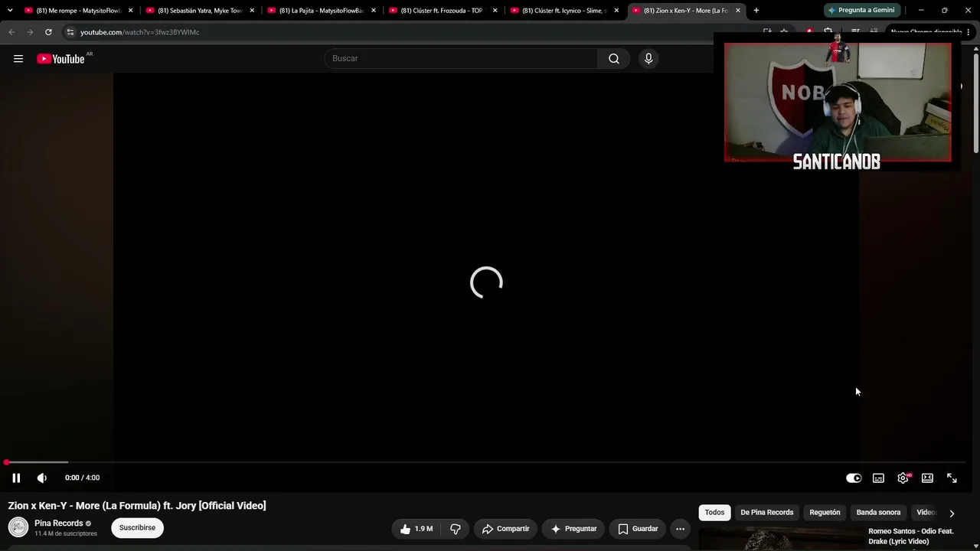Save the video with Guardar
The height and width of the screenshot is (551, 980).
click(x=638, y=529)
